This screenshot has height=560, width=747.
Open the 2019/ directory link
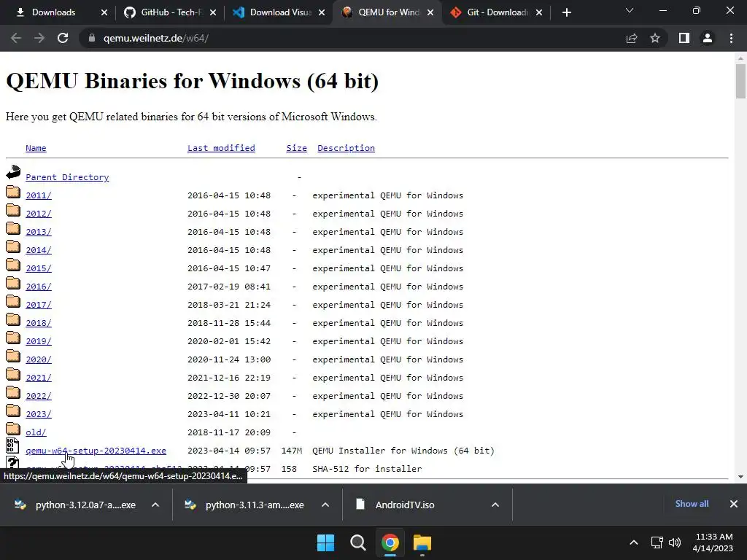click(39, 341)
